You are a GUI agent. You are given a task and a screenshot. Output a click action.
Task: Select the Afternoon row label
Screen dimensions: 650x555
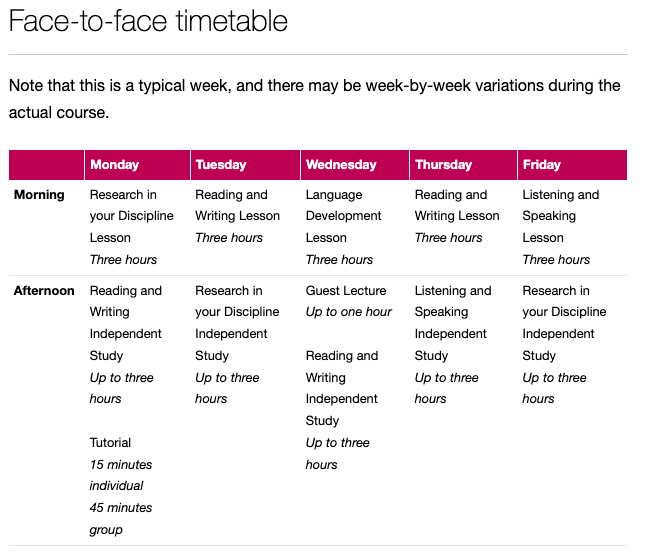pyautogui.click(x=44, y=291)
